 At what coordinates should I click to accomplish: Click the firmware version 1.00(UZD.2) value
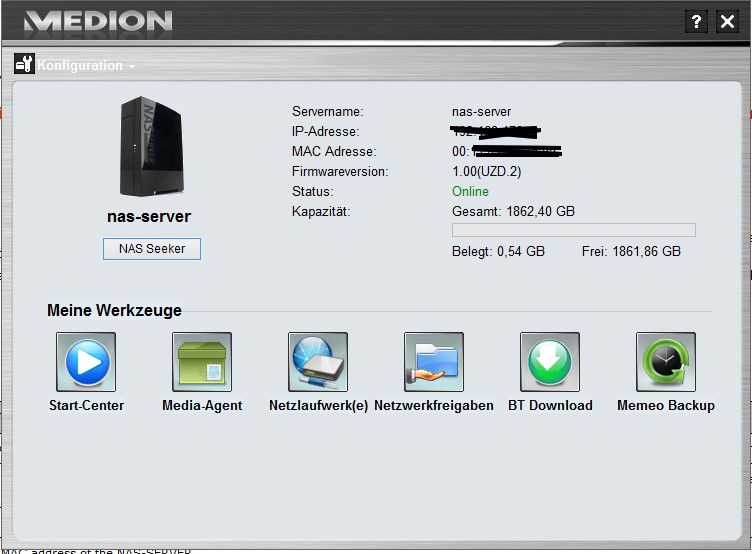tap(486, 172)
